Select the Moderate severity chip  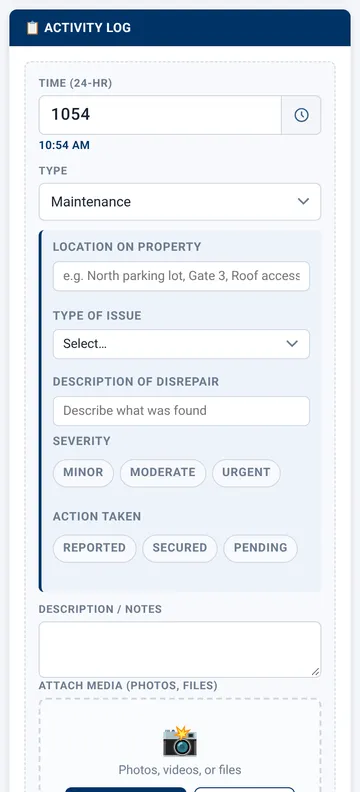(x=163, y=473)
